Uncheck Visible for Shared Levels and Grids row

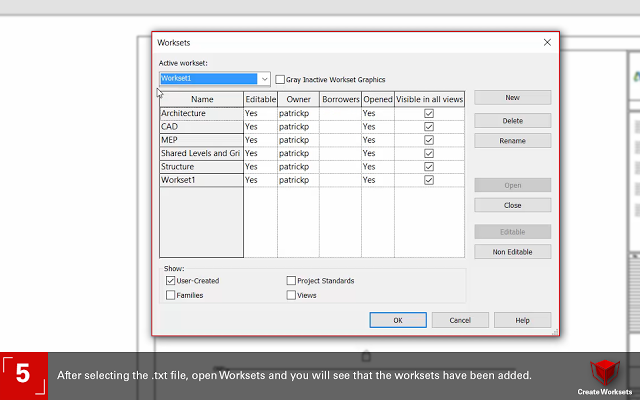click(x=429, y=153)
